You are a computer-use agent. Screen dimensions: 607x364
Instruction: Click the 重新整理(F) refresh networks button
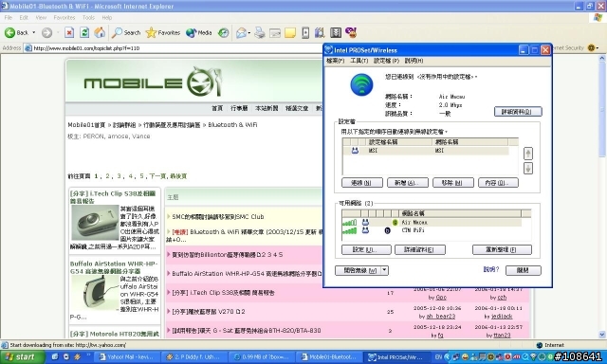click(x=502, y=250)
